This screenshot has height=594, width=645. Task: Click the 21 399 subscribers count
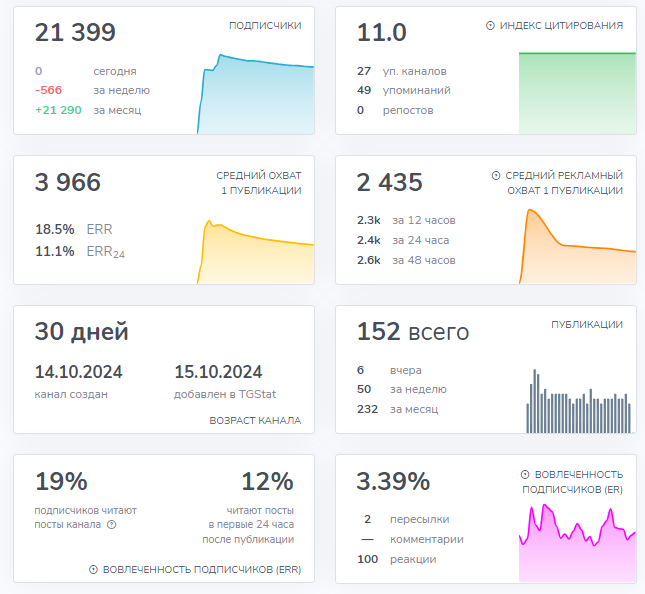point(75,33)
